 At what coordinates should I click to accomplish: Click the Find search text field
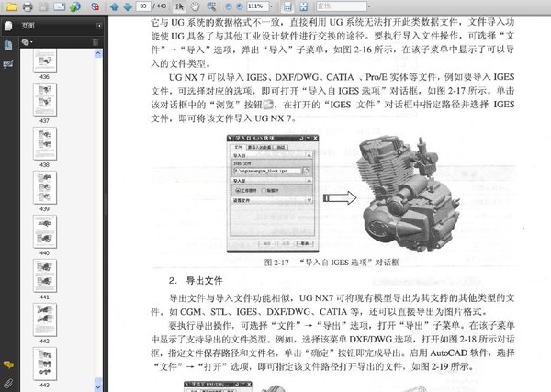(341, 6)
